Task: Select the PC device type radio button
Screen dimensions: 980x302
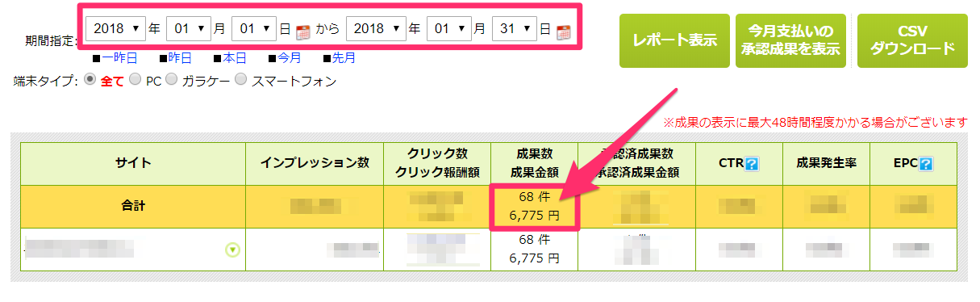Action: 135,79
